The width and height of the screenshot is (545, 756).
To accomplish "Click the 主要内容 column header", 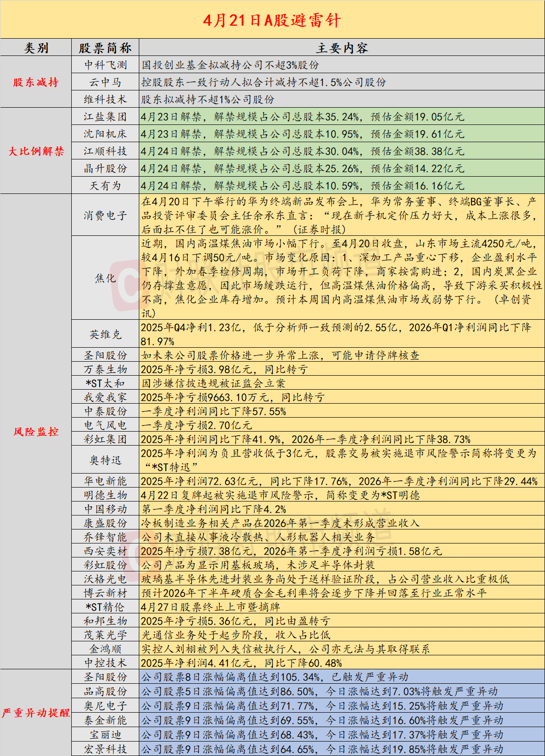I will (341, 48).
